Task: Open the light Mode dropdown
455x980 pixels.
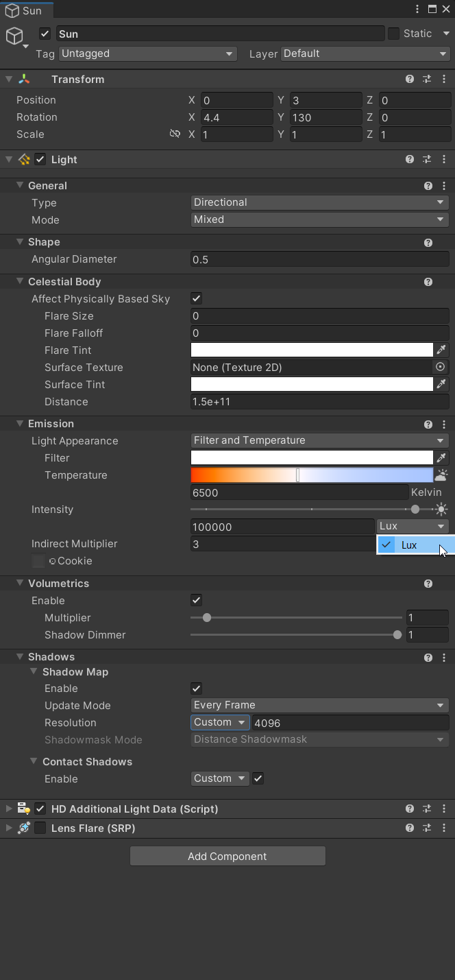Action: [x=319, y=219]
